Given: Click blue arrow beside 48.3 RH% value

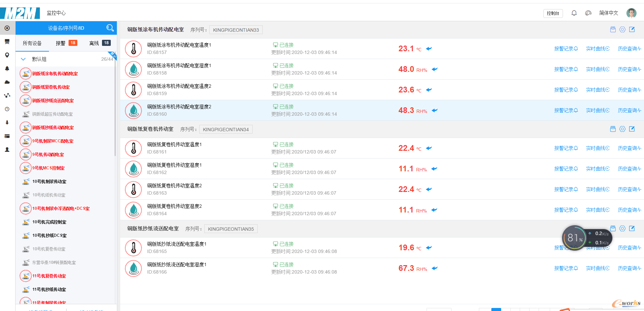Looking at the screenshot, I should click(435, 110).
